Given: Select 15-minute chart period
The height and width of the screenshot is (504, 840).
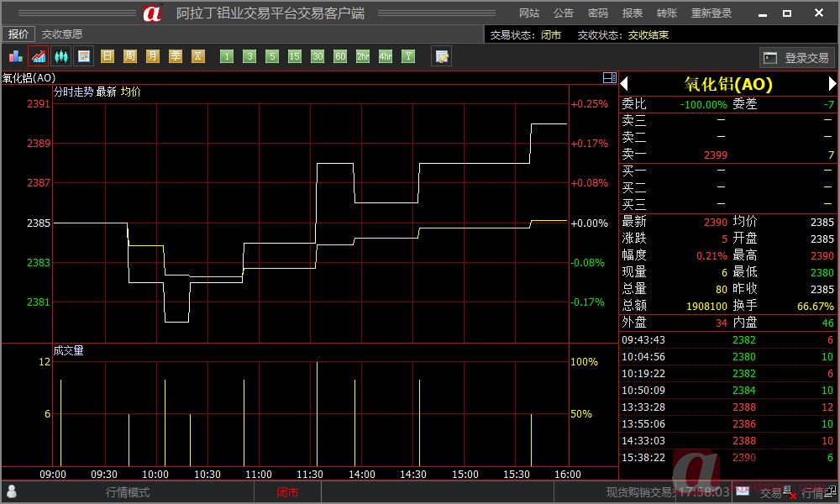Looking at the screenshot, I should coord(295,56).
